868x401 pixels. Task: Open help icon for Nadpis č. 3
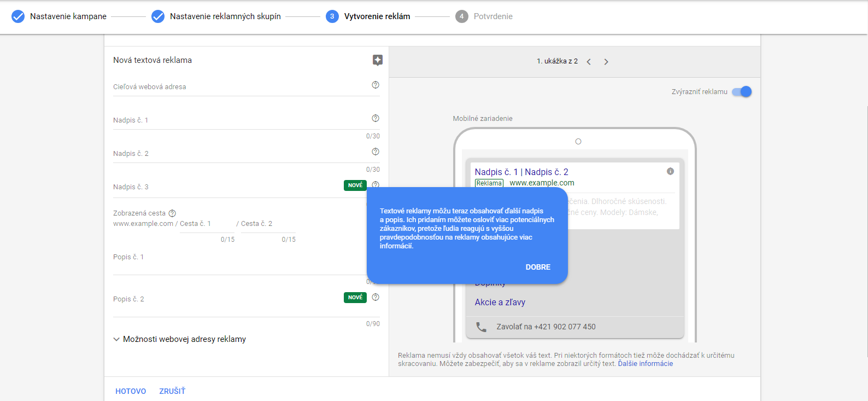point(376,185)
